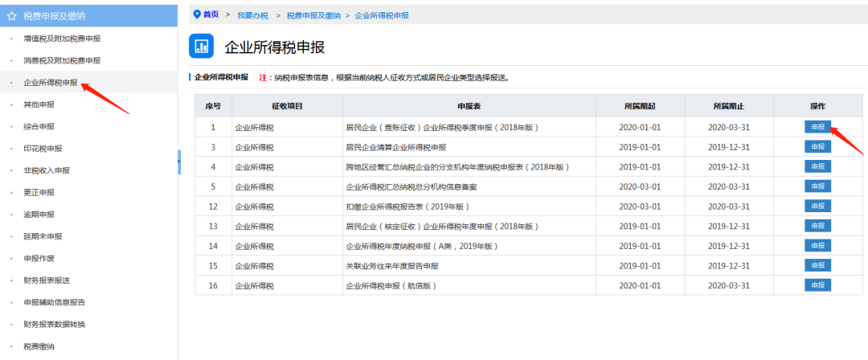868x360 pixels.
Task: Click 申报 button for 居民企业(查账征收)季度申报
Action: pos(817,127)
